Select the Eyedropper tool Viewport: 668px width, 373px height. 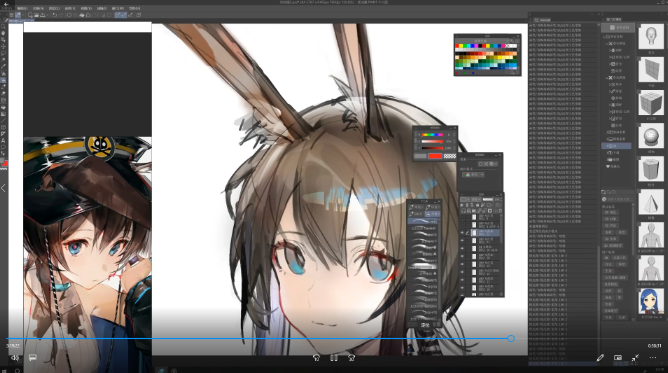[3, 67]
